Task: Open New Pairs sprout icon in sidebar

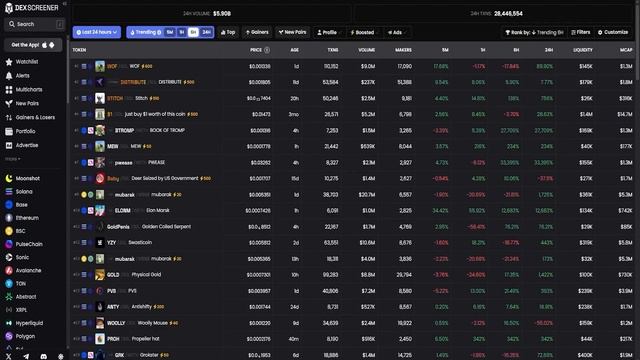Action: coord(9,104)
